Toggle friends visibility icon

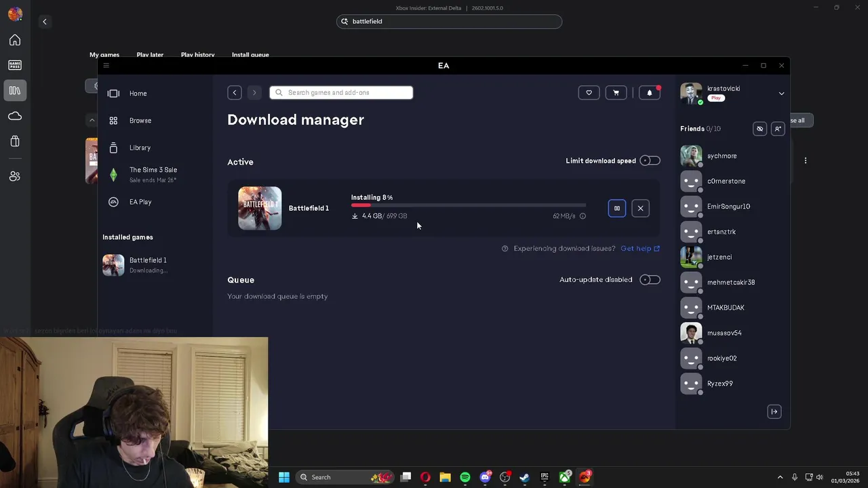coord(759,129)
